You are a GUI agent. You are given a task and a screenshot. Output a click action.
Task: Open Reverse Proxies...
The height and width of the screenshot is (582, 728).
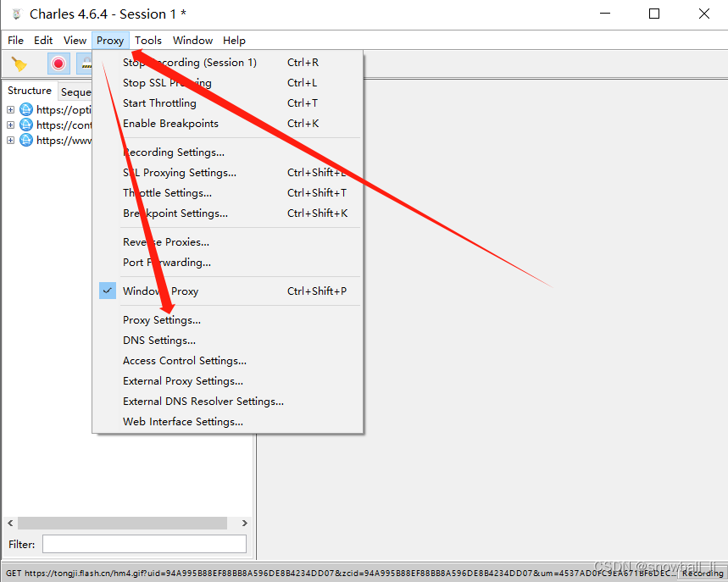pyautogui.click(x=227, y=242)
